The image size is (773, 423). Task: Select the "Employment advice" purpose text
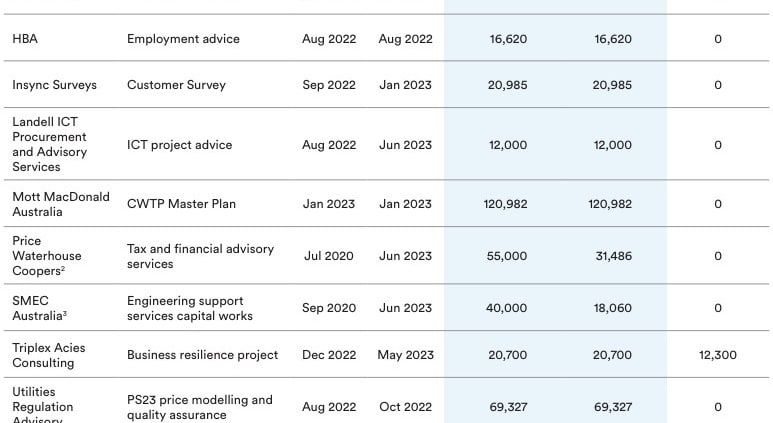183,39
